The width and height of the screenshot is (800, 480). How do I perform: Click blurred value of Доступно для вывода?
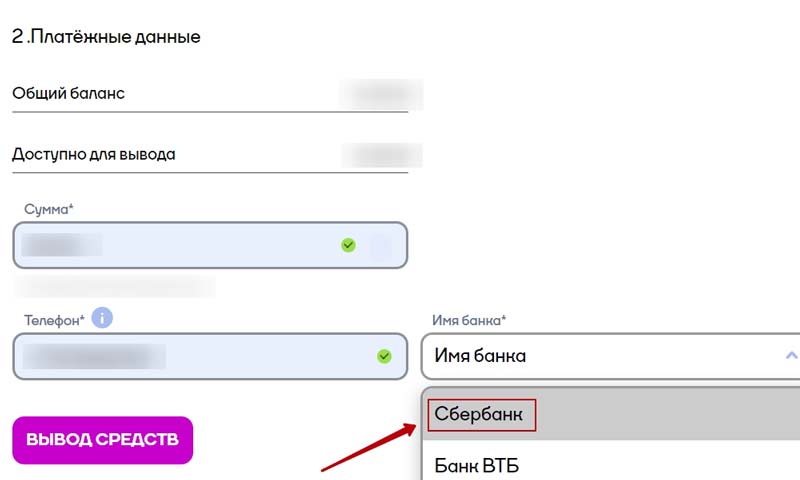tap(382, 155)
